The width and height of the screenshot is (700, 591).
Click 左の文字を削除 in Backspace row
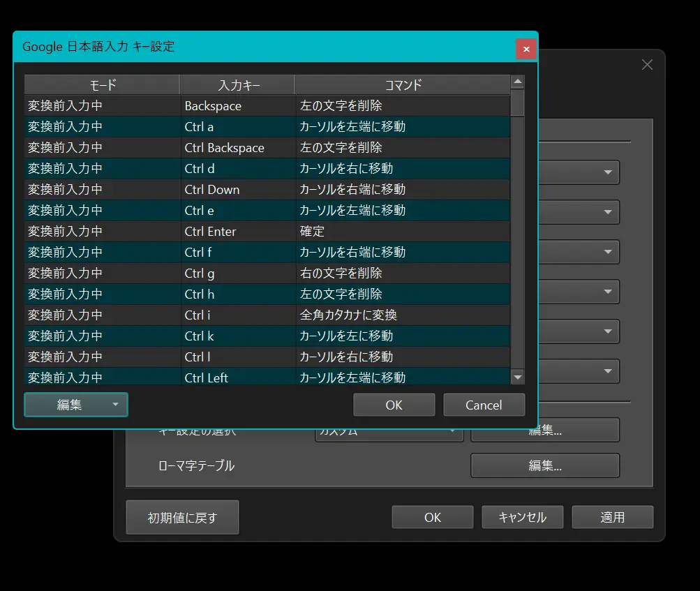pyautogui.click(x=403, y=106)
